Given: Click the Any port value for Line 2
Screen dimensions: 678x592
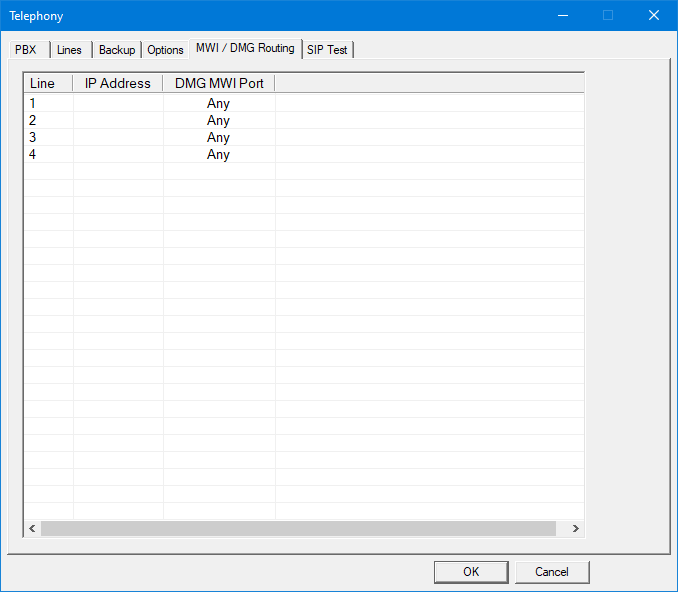Looking at the screenshot, I should (218, 121).
